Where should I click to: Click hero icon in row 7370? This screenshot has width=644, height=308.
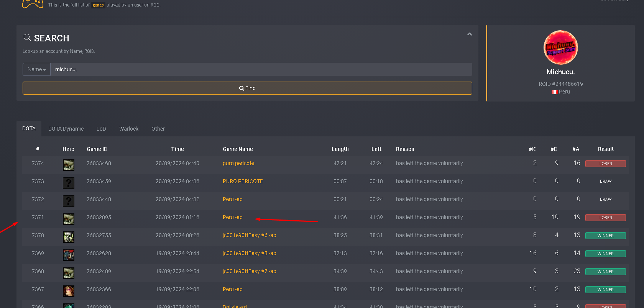tap(69, 237)
